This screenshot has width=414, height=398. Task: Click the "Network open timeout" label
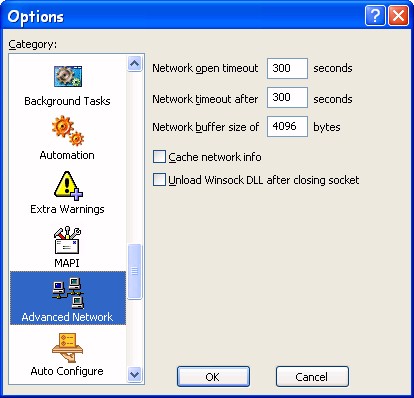click(205, 68)
